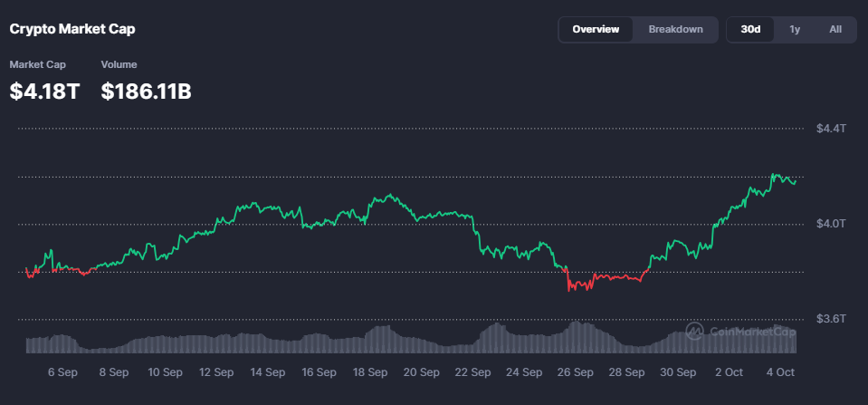Switch to the Overview tab
This screenshot has width=868, height=405.
pyautogui.click(x=596, y=29)
